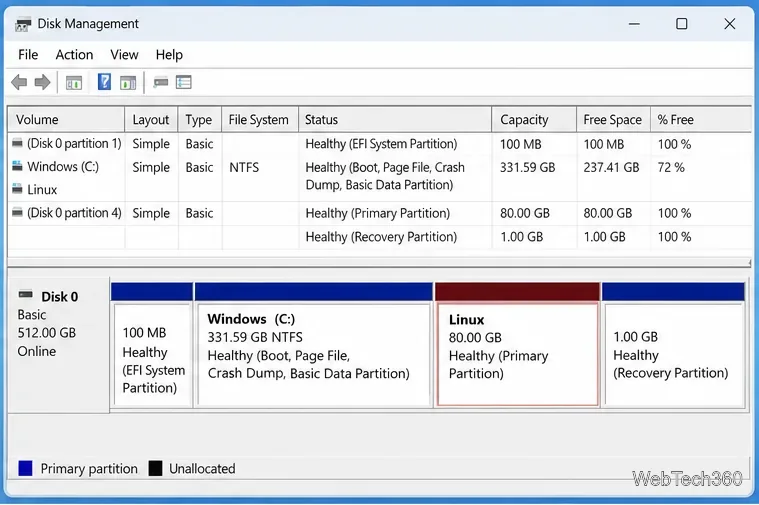
Task: Open Help via the blue question mark icon
Action: (x=104, y=82)
